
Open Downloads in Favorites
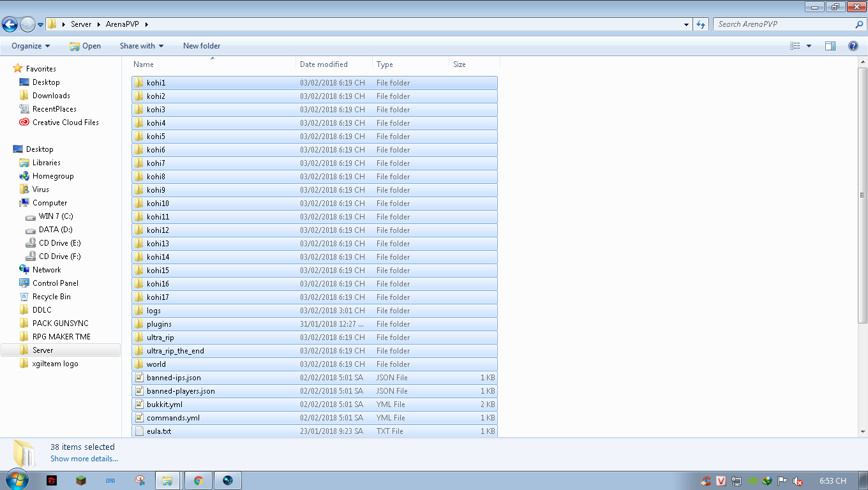click(51, 96)
